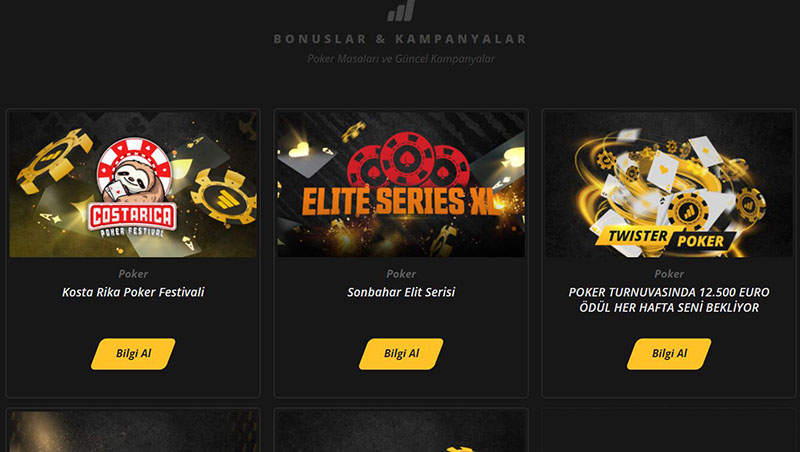Click the Costarica Poker Festival sloth logo

[134, 187]
